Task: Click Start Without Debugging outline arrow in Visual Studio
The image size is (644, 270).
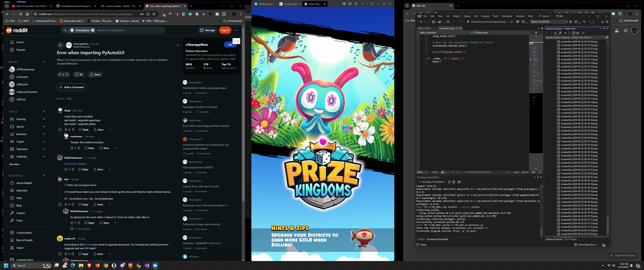Action: [512, 22]
